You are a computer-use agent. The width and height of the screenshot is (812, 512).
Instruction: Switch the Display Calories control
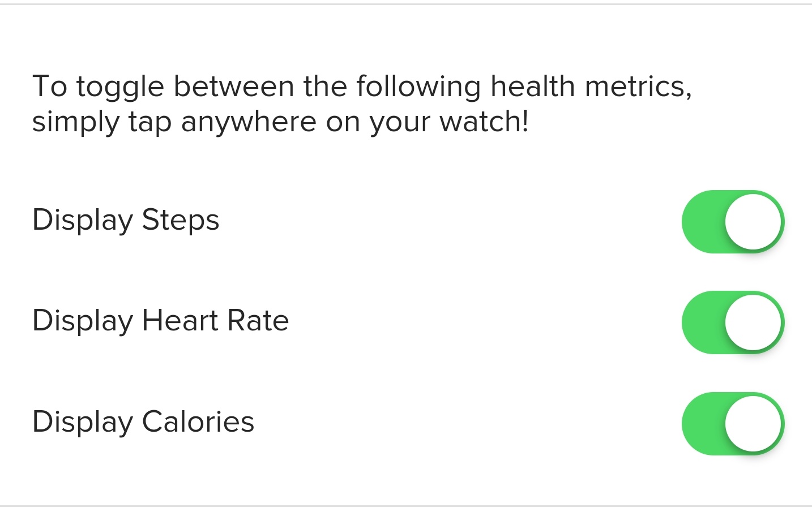click(x=733, y=423)
